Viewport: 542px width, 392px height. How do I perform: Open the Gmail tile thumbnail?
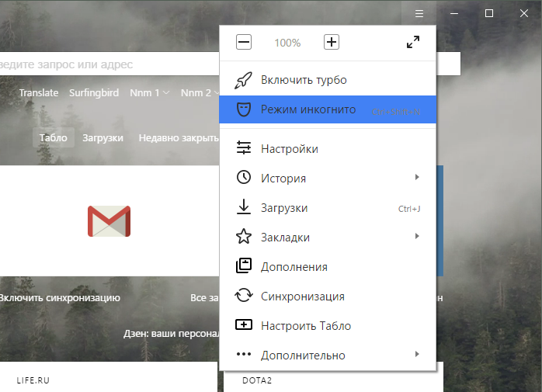pyautogui.click(x=109, y=221)
